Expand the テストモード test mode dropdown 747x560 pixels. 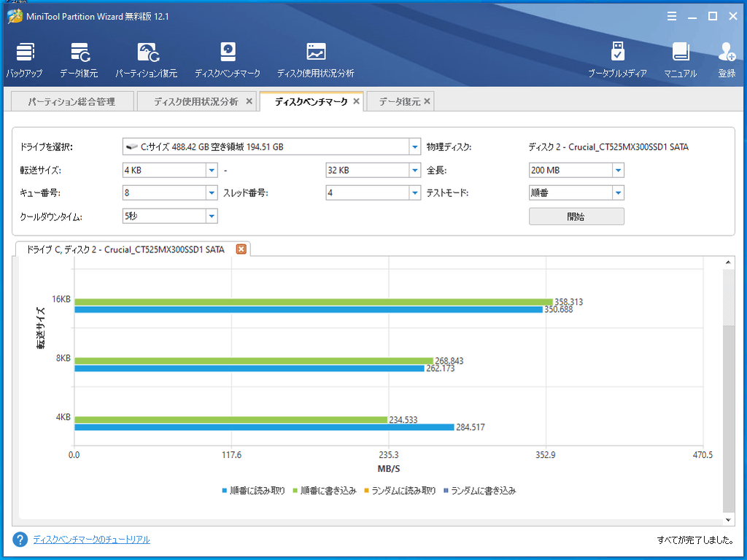[x=618, y=193]
